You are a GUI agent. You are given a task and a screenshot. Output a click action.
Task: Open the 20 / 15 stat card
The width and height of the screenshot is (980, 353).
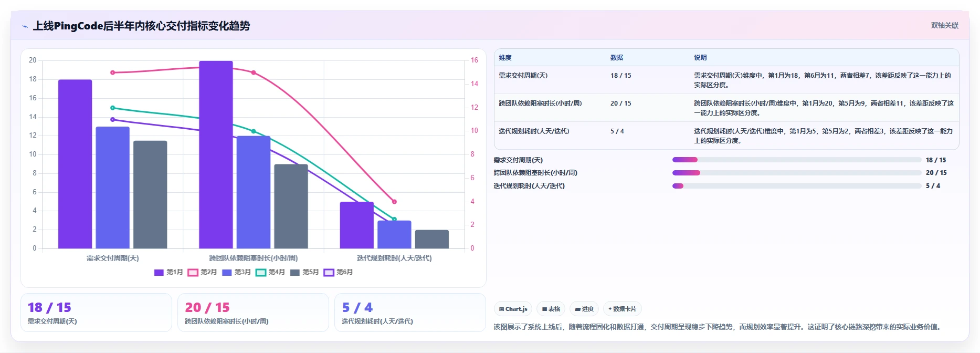[x=253, y=313]
